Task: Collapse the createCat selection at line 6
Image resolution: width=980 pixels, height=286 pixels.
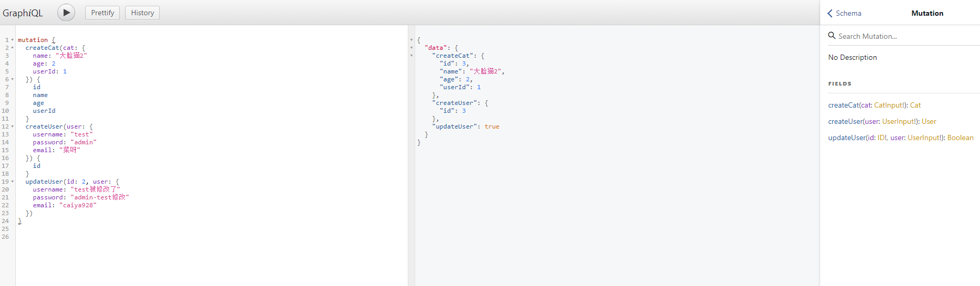Action: 13,79
